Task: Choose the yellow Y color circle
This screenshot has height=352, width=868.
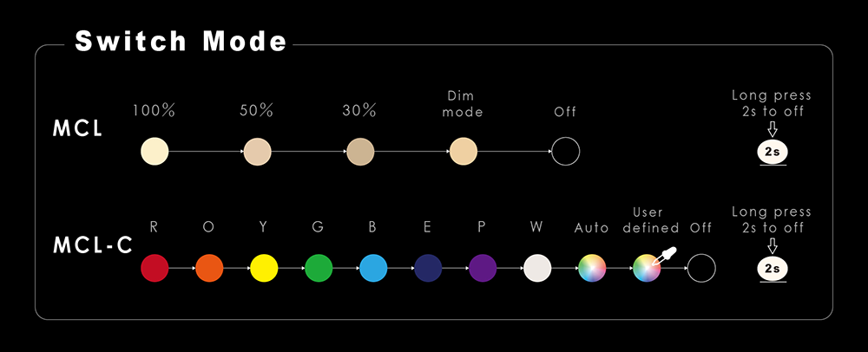Action: (x=264, y=268)
